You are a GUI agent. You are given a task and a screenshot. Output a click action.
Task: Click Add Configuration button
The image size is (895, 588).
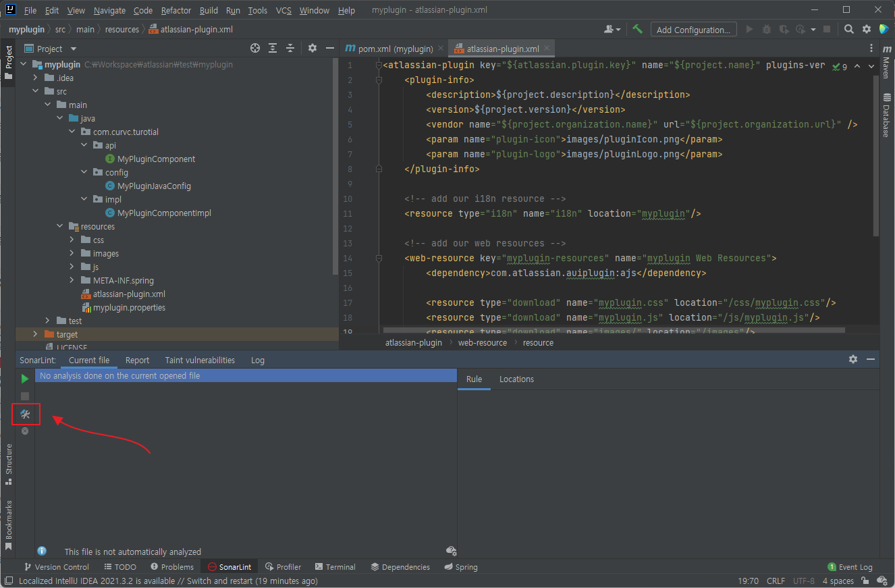693,30
